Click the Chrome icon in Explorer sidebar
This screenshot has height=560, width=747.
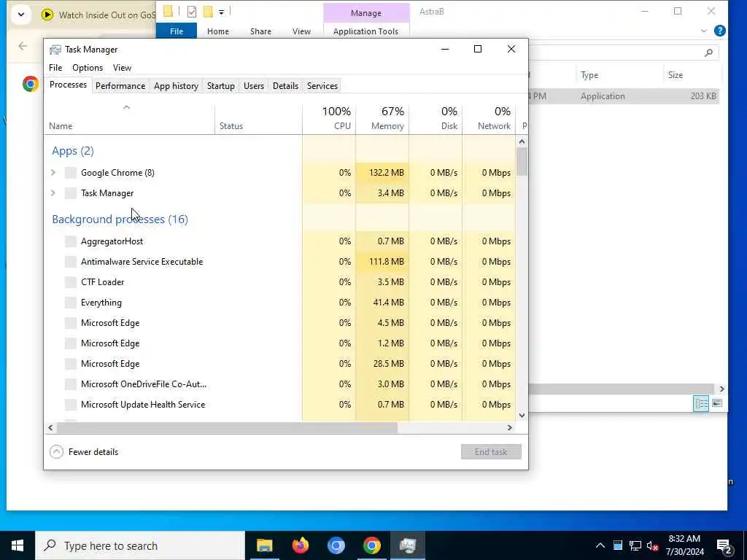31,84
